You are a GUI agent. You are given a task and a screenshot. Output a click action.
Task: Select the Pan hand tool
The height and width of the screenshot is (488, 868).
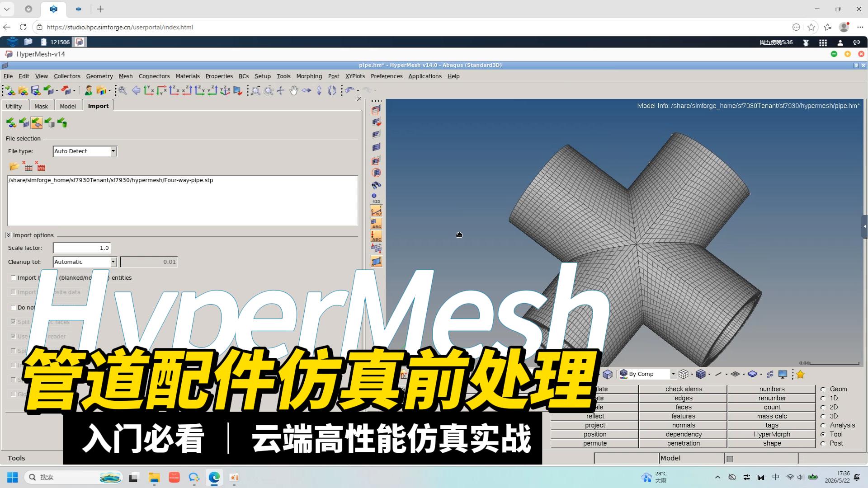pyautogui.click(x=294, y=91)
